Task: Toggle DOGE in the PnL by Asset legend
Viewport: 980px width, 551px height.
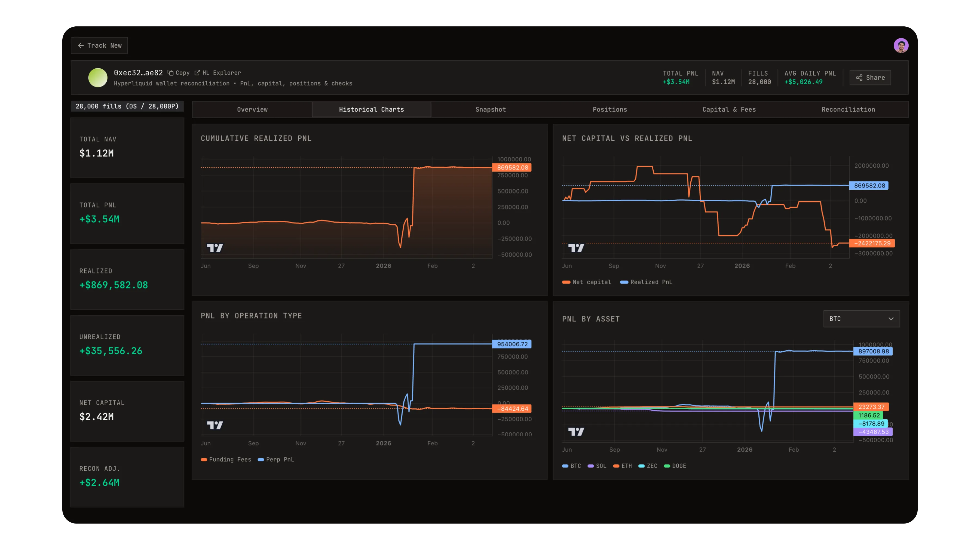Action: 676,466
